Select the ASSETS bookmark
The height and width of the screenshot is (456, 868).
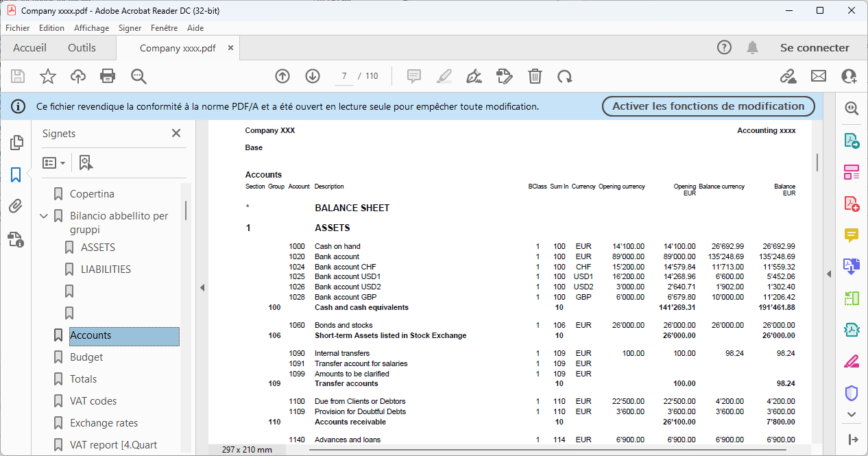point(98,248)
